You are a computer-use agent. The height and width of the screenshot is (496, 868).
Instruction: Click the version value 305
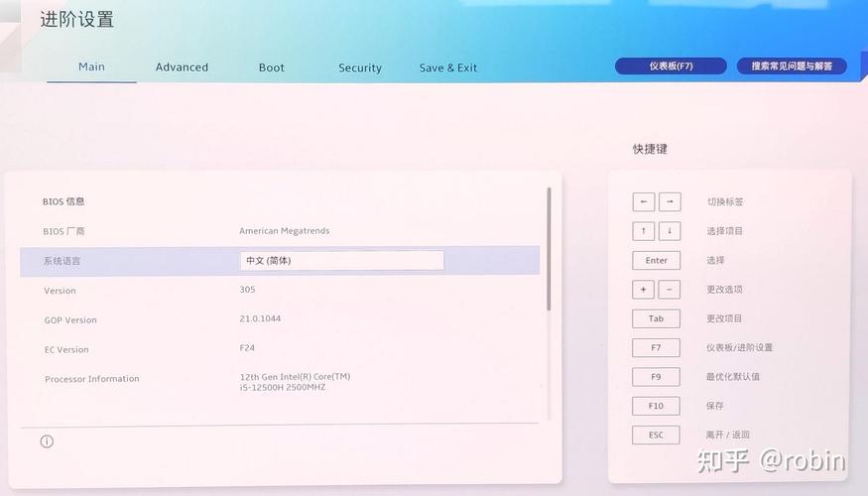click(247, 290)
